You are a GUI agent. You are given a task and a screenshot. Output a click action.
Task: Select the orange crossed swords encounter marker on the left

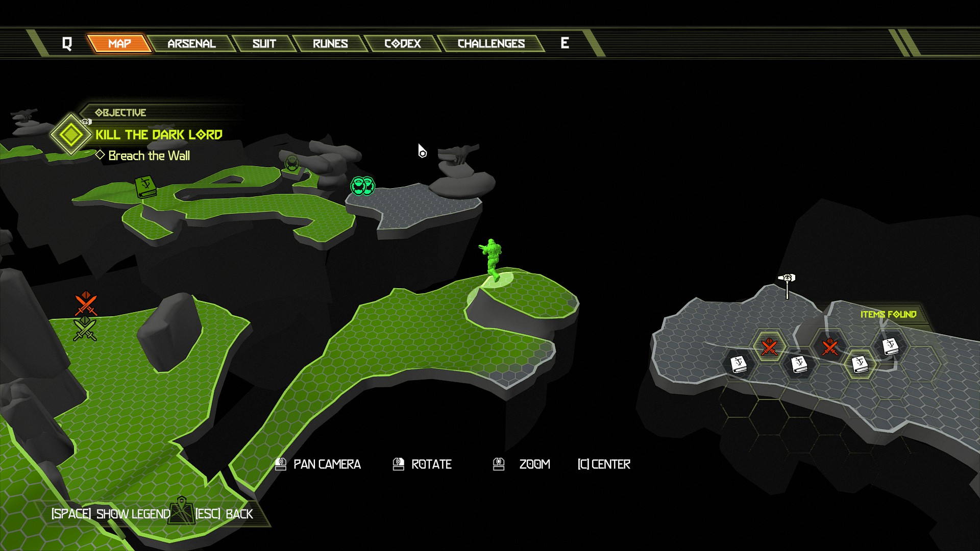[86, 304]
